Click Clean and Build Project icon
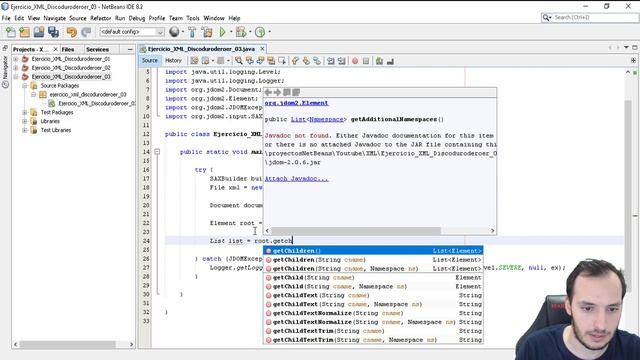Image resolution: width=640 pixels, height=360 pixels. (207, 32)
